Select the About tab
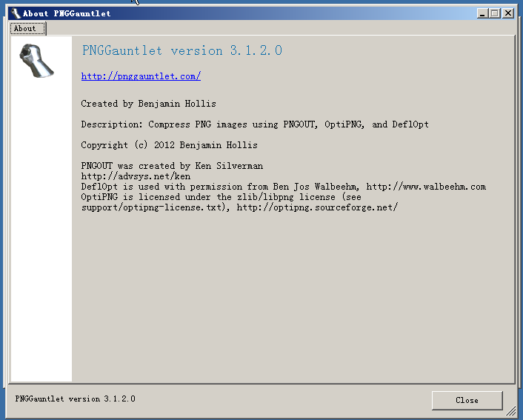This screenshot has height=420, width=523. pos(28,28)
